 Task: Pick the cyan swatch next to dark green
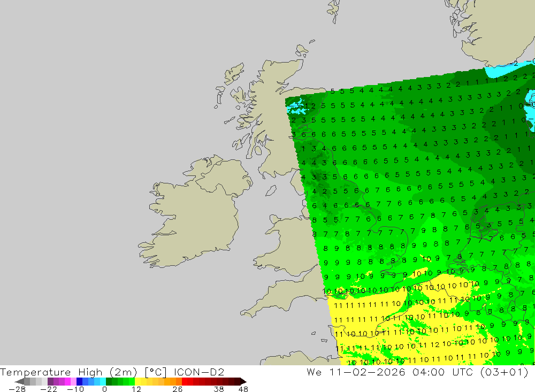click(x=103, y=381)
